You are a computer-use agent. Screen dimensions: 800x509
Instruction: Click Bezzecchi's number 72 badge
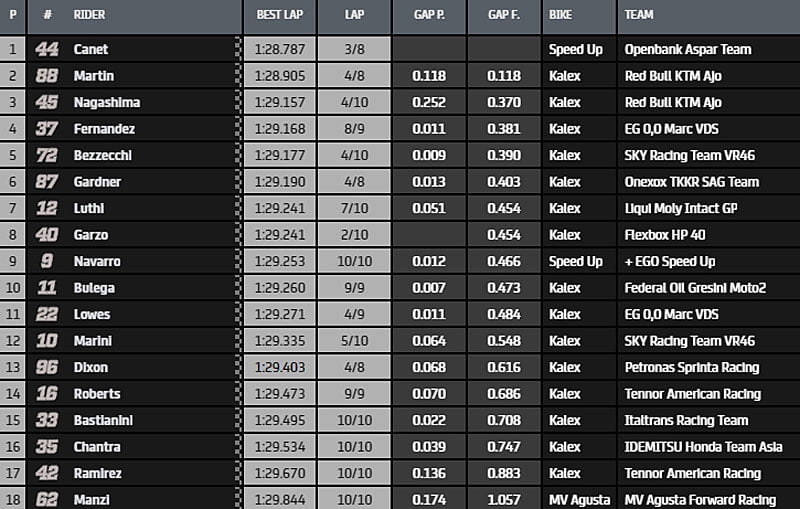47,155
